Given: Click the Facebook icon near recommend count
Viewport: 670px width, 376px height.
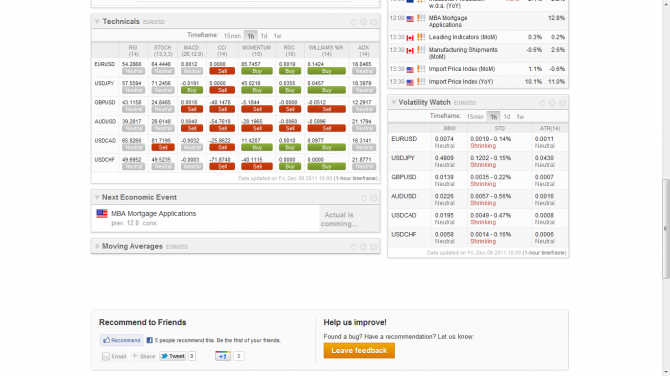Looking at the screenshot, I should click(x=150, y=341).
